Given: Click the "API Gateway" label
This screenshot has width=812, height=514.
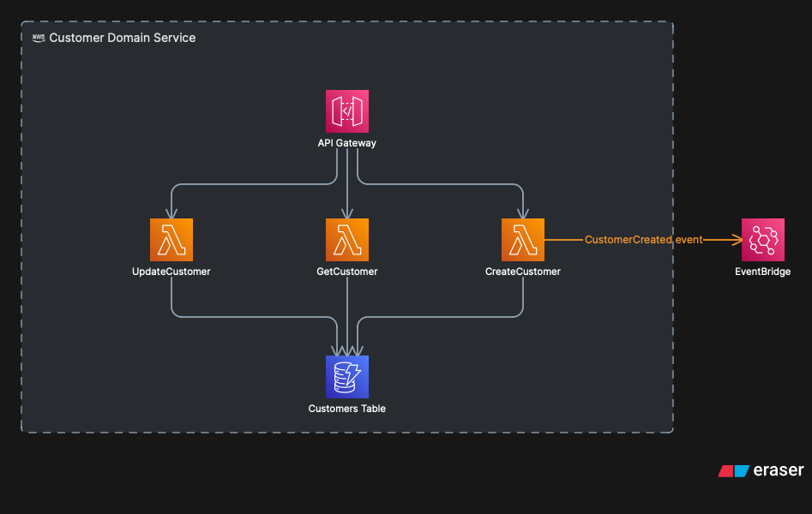Looking at the screenshot, I should 347,143.
